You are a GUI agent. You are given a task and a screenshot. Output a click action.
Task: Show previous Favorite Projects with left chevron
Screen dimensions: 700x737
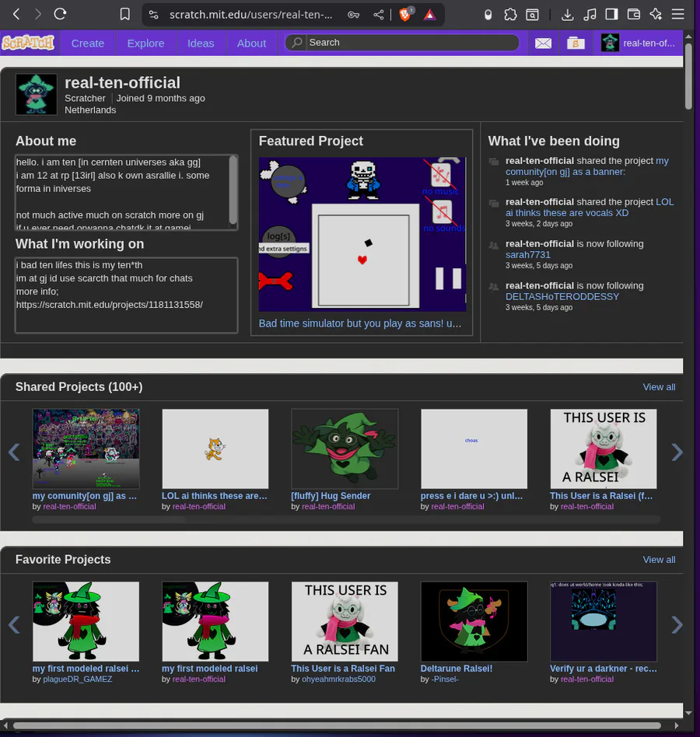coord(14,625)
